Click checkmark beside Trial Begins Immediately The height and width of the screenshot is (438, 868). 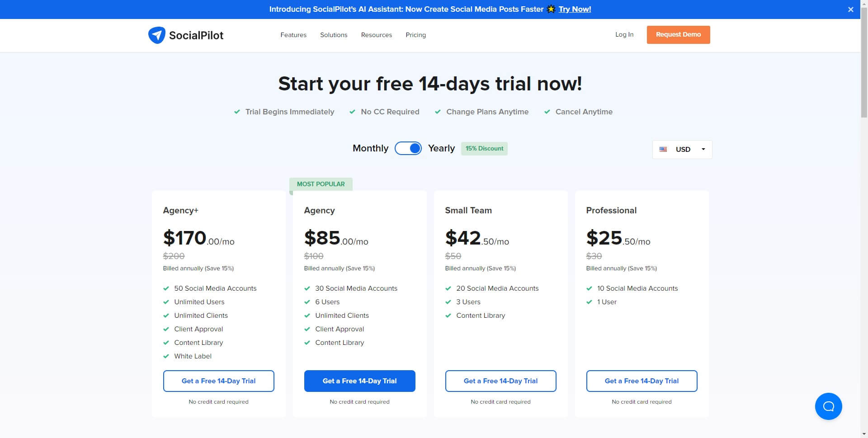[x=237, y=112]
